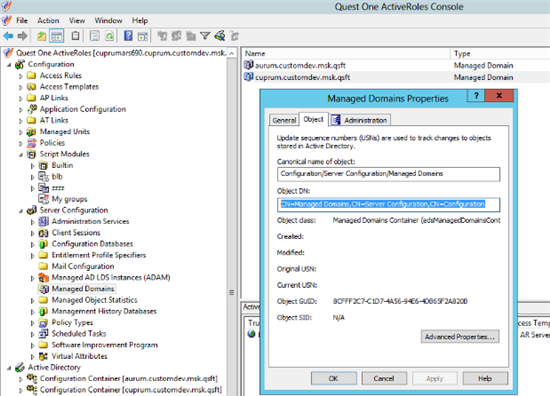Image resolution: width=550 pixels, height=396 pixels.
Task: Click the dialog question mark help button
Action: tap(476, 95)
